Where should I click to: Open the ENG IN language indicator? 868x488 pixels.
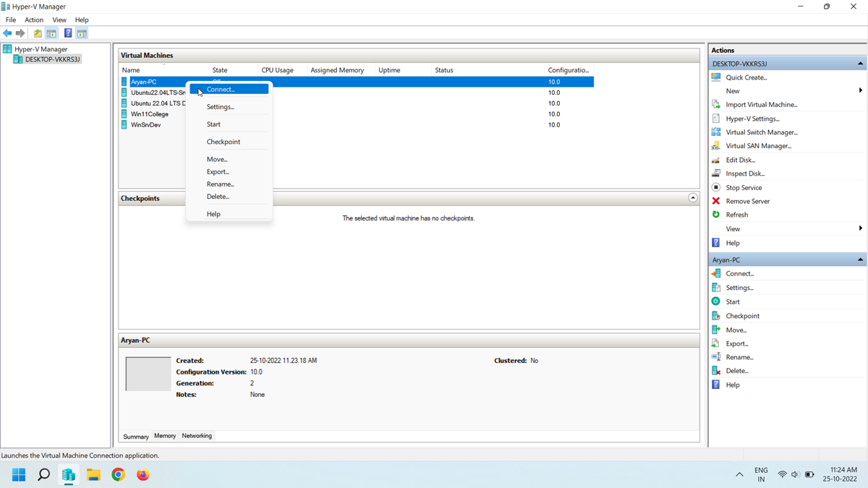pos(761,475)
